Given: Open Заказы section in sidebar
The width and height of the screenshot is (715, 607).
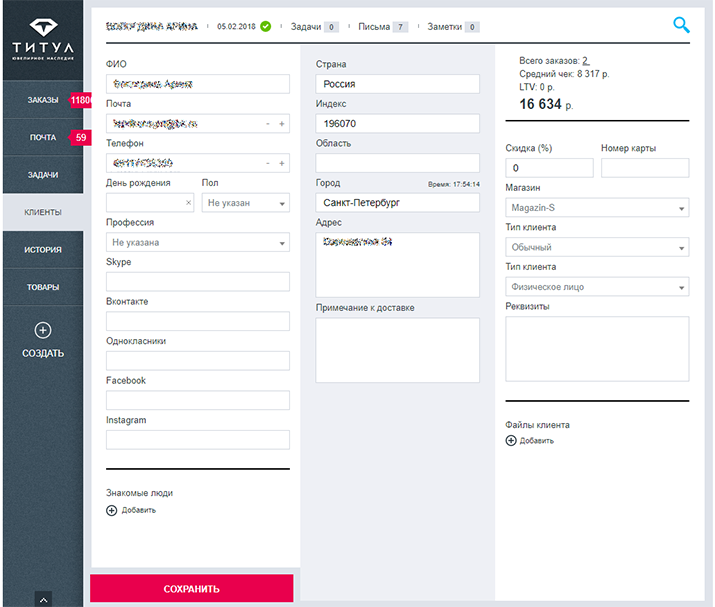Looking at the screenshot, I should point(43,100).
